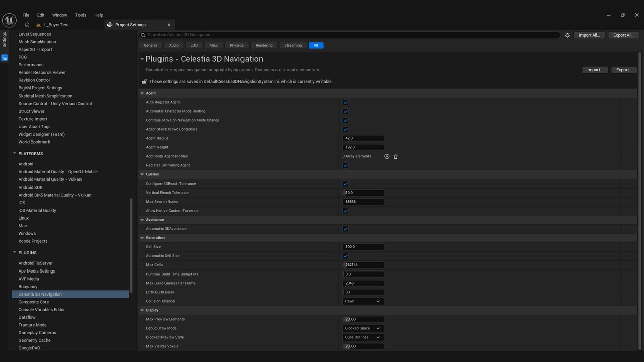Collapse the Queries section
644x362 pixels.
tap(142, 174)
